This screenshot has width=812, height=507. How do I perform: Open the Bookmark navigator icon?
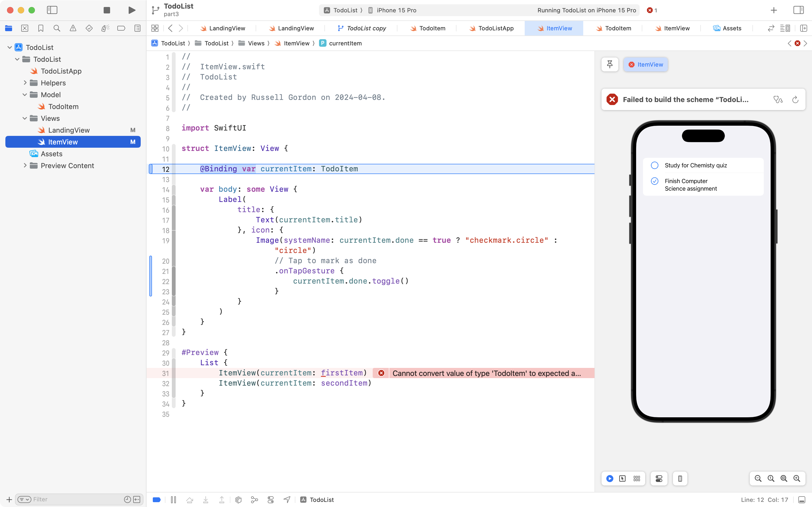point(41,28)
